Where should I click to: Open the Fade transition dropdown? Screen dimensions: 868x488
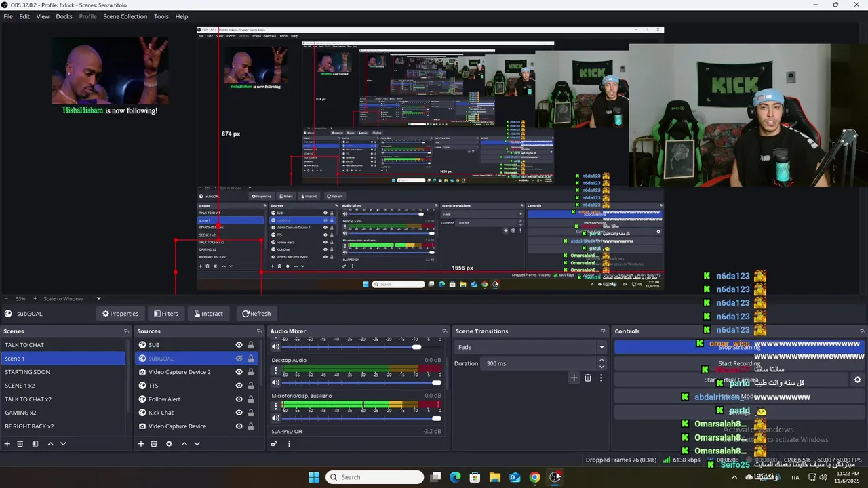[x=530, y=347]
